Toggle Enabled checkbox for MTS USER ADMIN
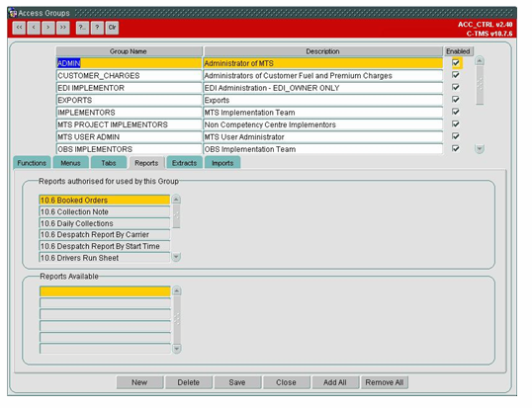This screenshot has width=532, height=408. pos(456,136)
